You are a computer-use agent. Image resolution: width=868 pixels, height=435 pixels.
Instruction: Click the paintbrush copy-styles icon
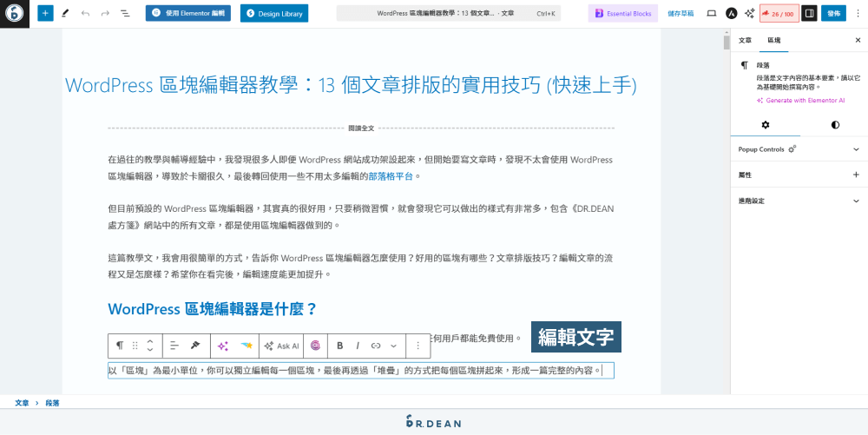coord(194,346)
